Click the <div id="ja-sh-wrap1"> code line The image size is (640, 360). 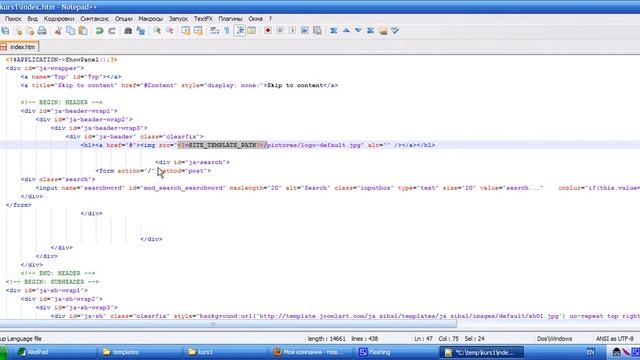click(47, 290)
